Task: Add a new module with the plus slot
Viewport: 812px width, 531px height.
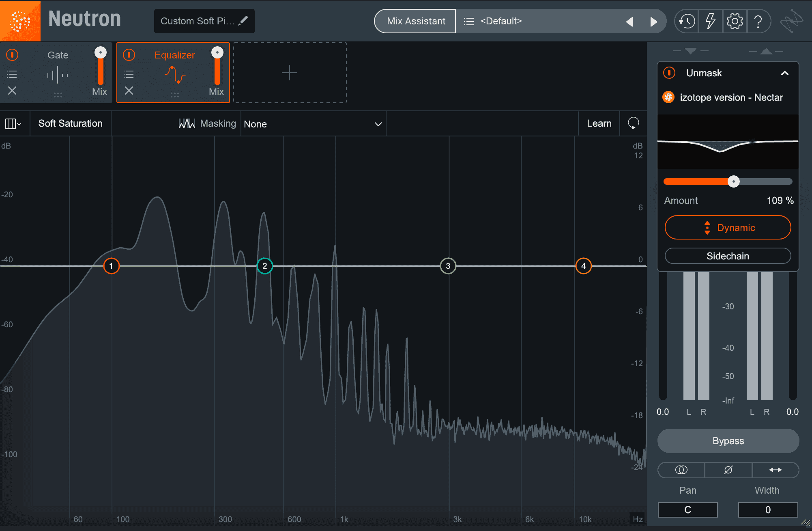Action: 290,73
